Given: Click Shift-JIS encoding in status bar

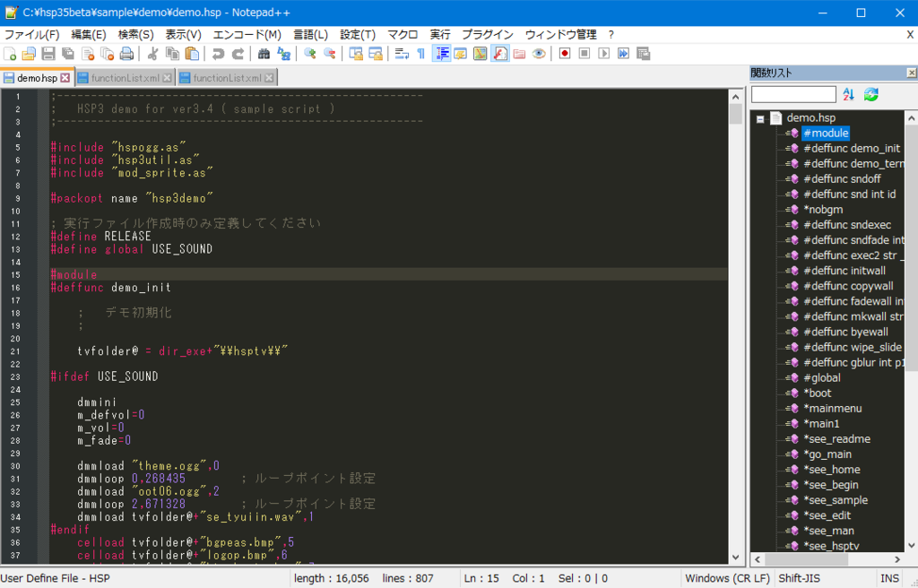Looking at the screenshot, I should (x=799, y=578).
